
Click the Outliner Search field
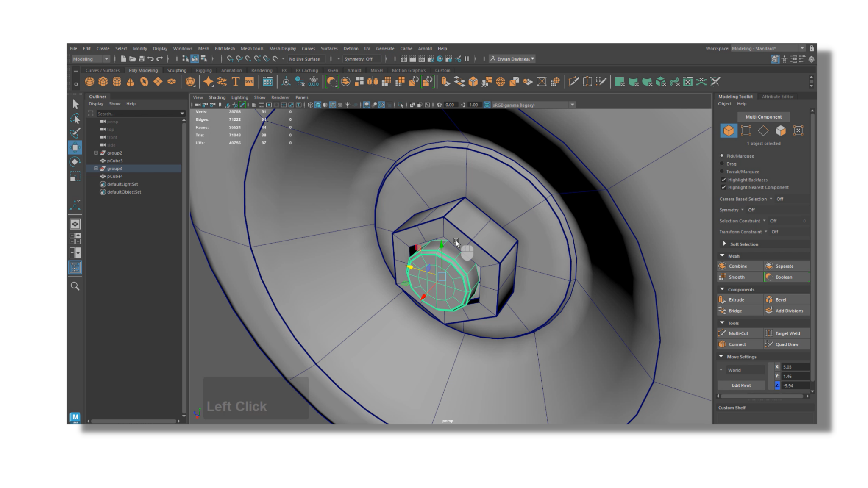click(140, 114)
